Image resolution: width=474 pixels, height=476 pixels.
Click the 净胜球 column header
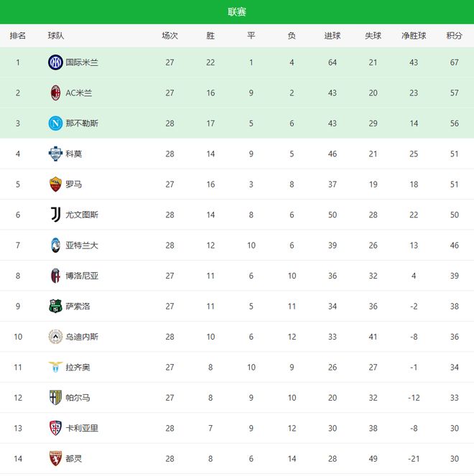tap(414, 36)
